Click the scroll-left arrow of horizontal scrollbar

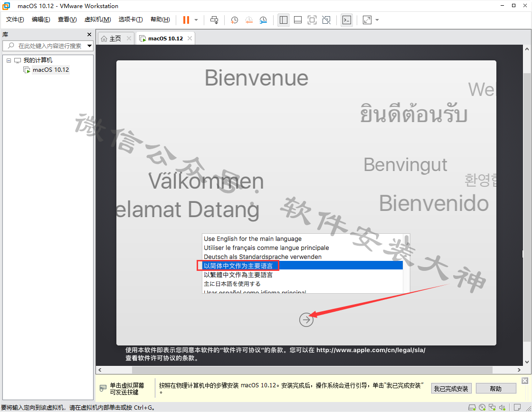coord(100,370)
